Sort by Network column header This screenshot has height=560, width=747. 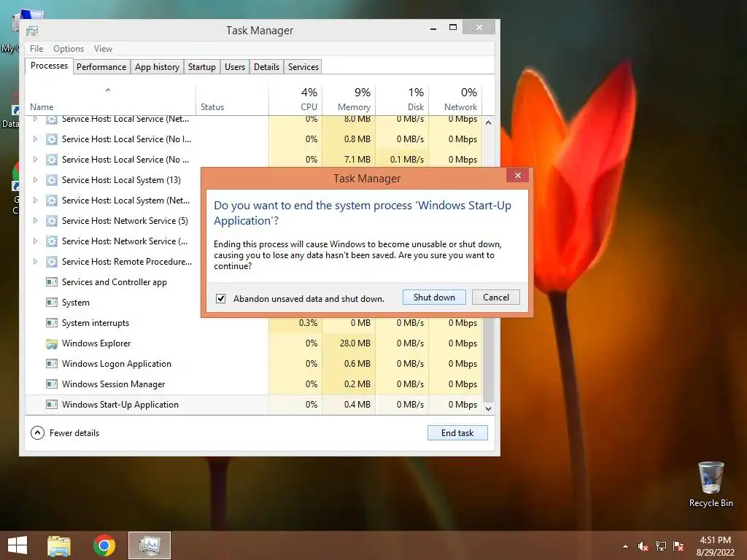click(x=455, y=99)
